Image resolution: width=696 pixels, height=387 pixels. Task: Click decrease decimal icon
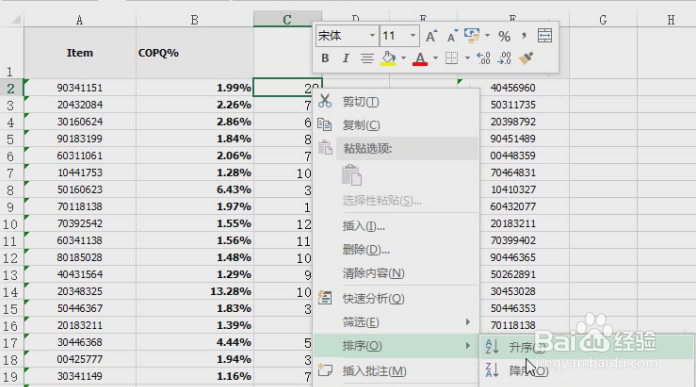click(x=505, y=58)
